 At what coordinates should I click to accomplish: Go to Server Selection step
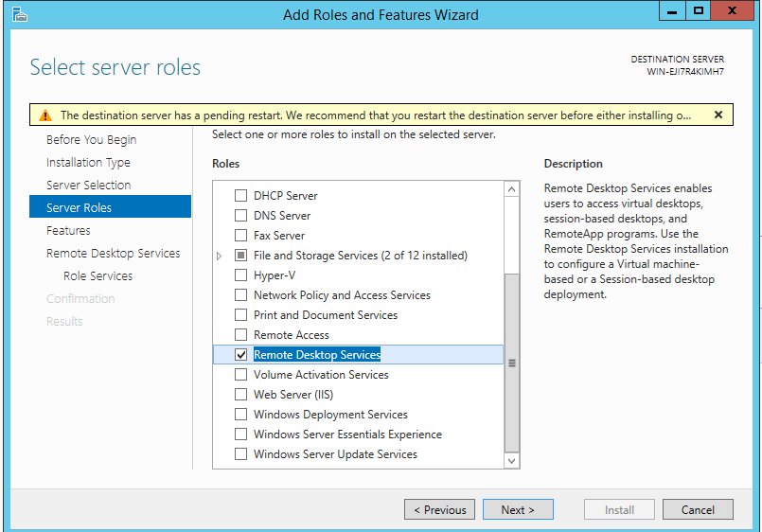[x=88, y=186]
